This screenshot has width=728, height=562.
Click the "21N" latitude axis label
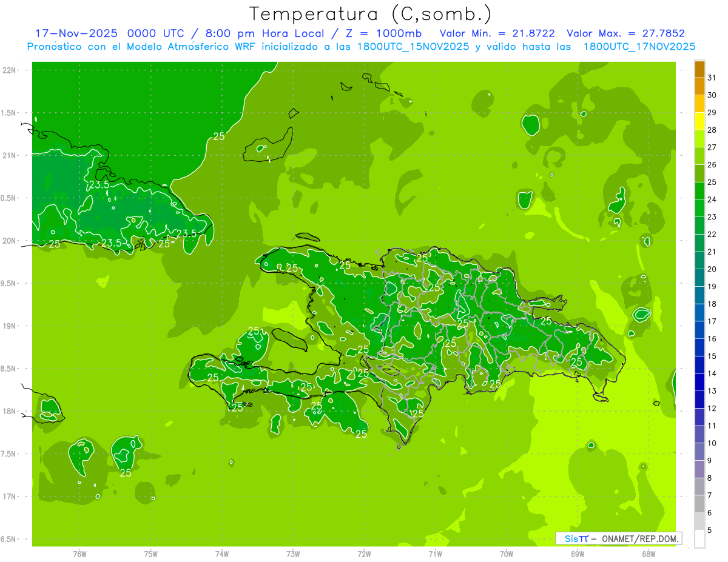tap(10, 155)
